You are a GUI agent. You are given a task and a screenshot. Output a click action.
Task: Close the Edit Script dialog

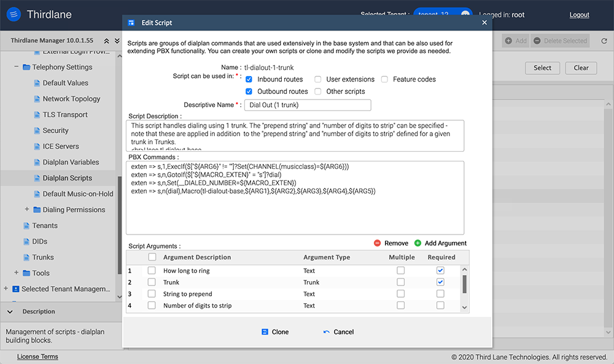pyautogui.click(x=484, y=22)
